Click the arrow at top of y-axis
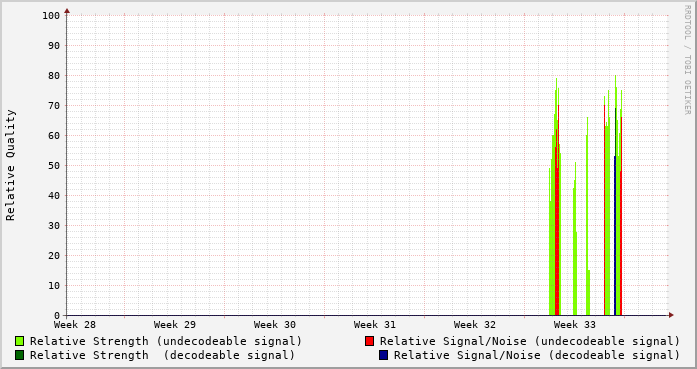The image size is (697, 369). point(67,11)
